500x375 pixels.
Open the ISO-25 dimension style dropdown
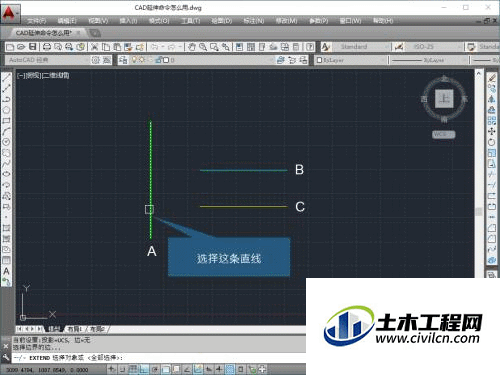click(434, 47)
